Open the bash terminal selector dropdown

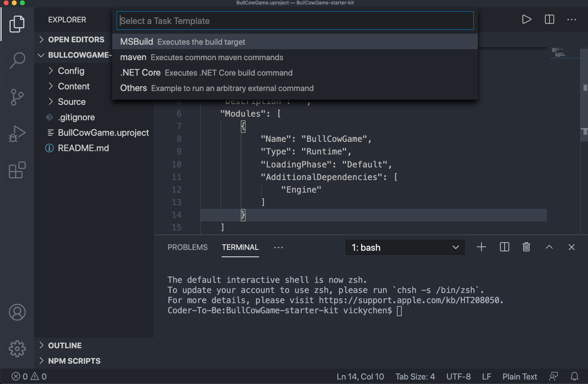[x=405, y=247]
